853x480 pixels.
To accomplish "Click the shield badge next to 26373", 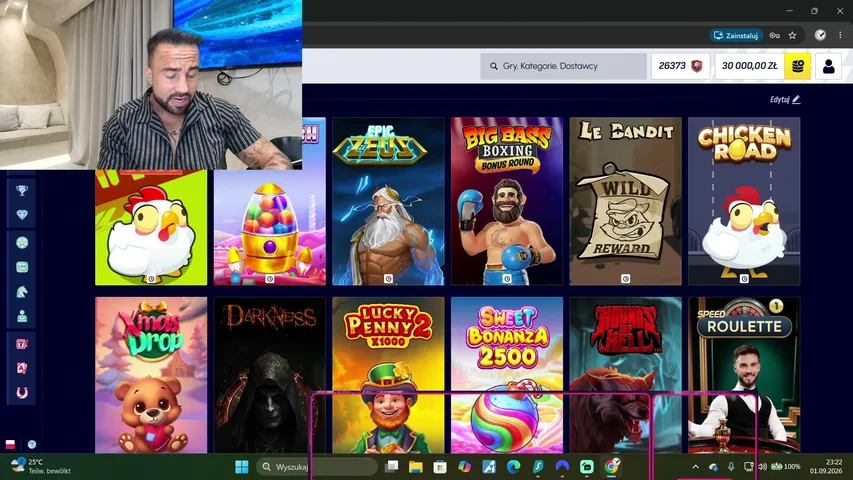I will pos(697,66).
